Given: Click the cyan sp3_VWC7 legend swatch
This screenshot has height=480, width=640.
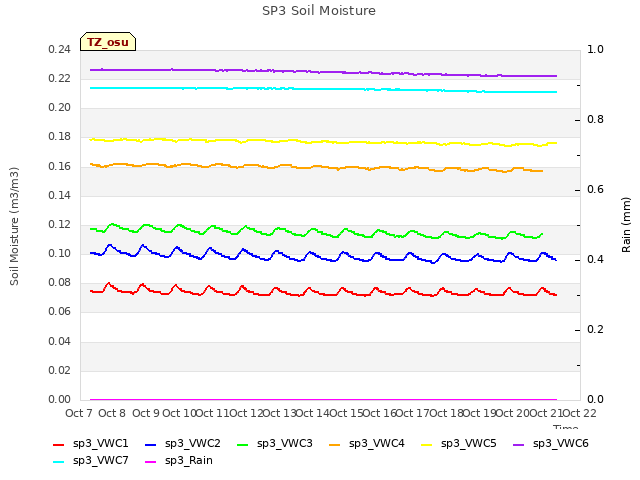Looking at the screenshot, I should pos(59,462).
